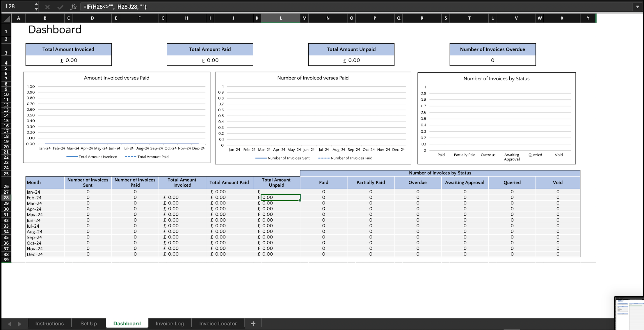The width and height of the screenshot is (644, 330).
Task: Expand the formula bar with arrow
Action: pos(637,7)
